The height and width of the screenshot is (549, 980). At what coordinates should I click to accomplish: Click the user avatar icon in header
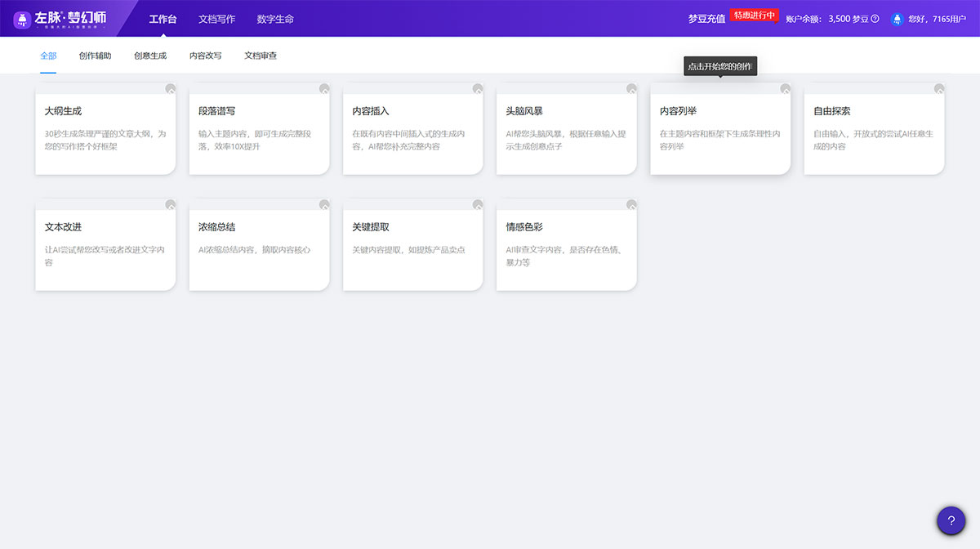[x=897, y=19]
